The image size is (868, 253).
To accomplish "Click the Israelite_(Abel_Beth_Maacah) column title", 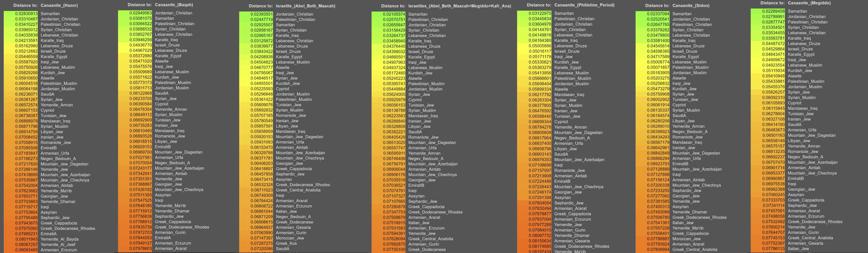I will coord(305,6).
